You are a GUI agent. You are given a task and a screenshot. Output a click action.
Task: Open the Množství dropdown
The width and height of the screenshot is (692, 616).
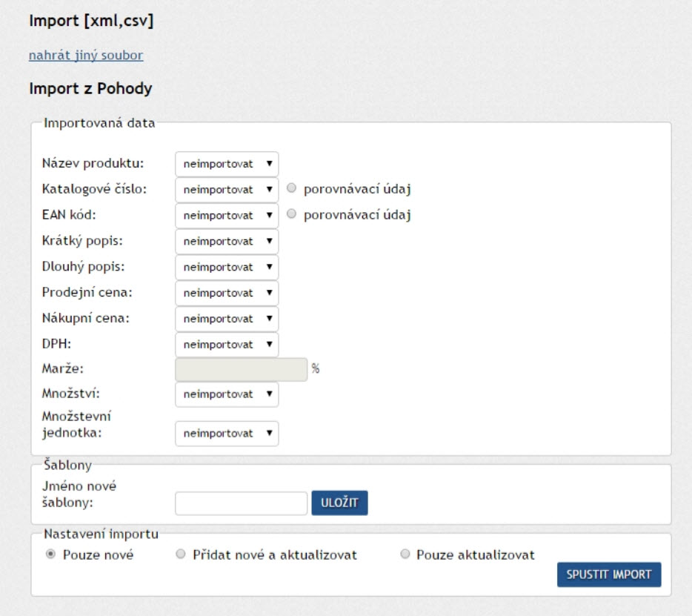tap(227, 394)
